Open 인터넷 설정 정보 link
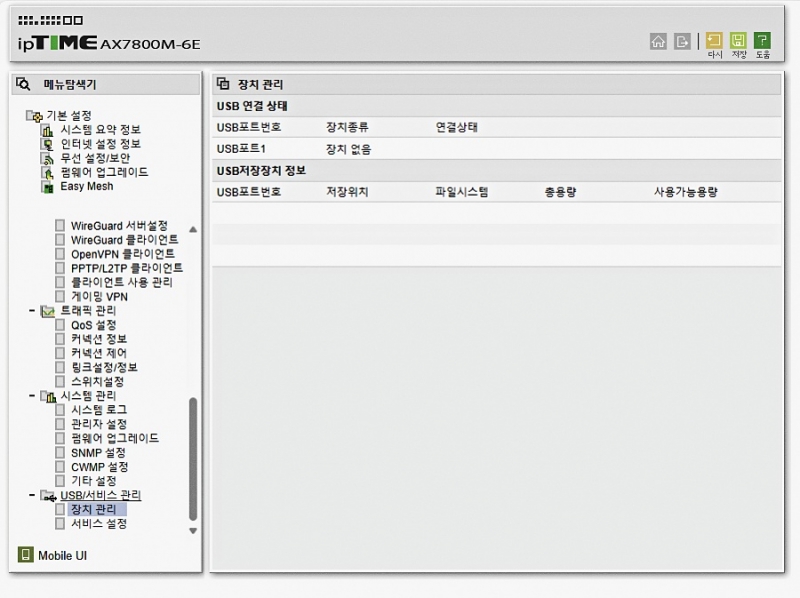The height and width of the screenshot is (598, 800). pyautogui.click(x=100, y=144)
